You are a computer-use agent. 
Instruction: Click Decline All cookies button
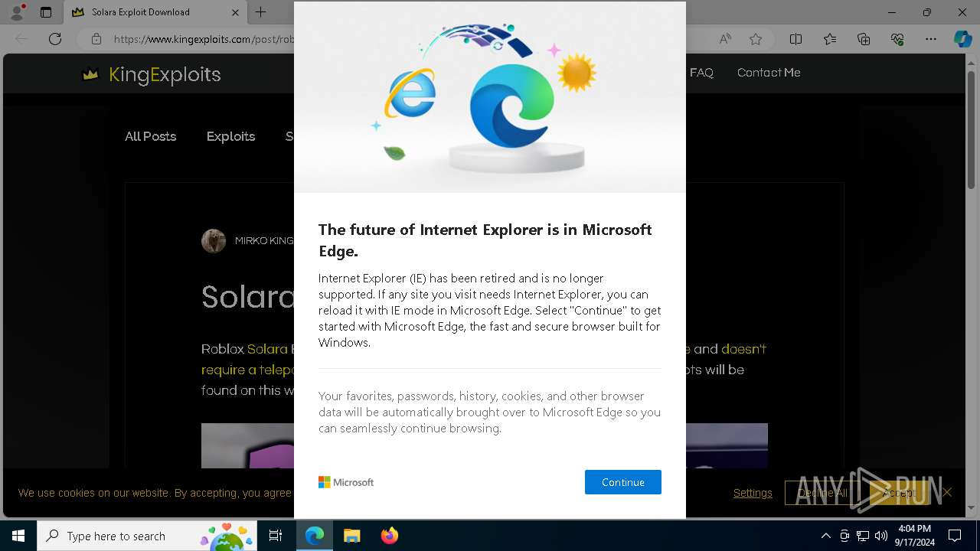(x=822, y=493)
